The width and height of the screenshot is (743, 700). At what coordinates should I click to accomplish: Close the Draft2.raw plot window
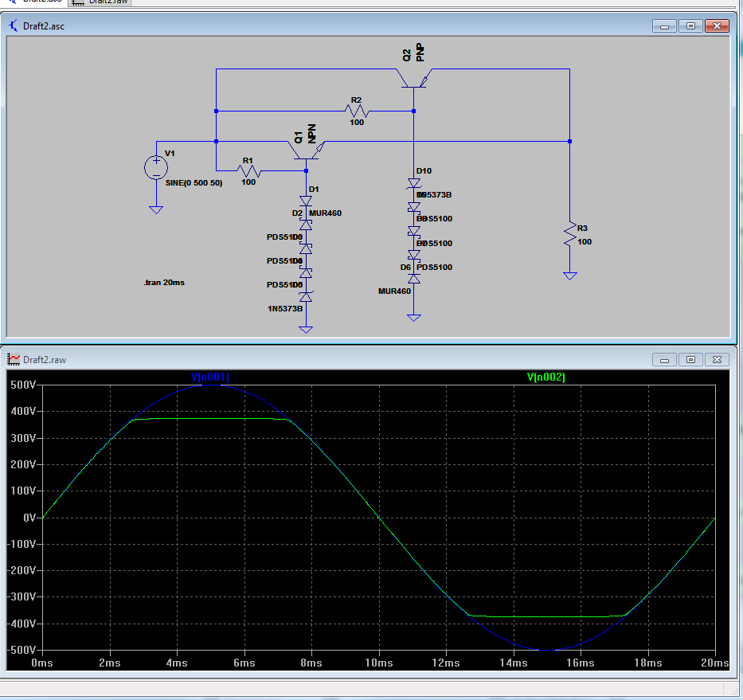tap(718, 360)
